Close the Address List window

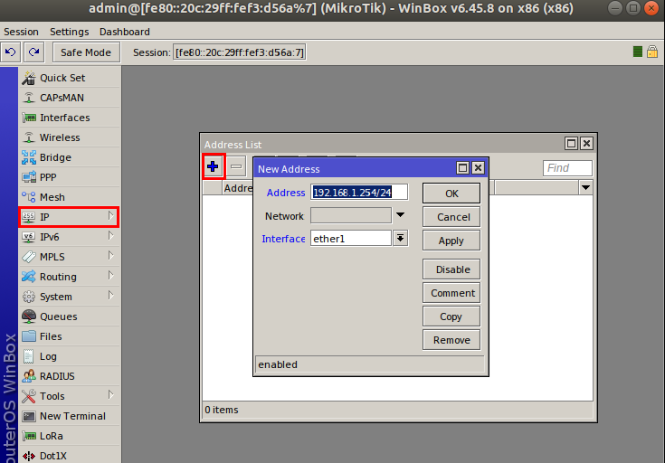tap(587, 144)
